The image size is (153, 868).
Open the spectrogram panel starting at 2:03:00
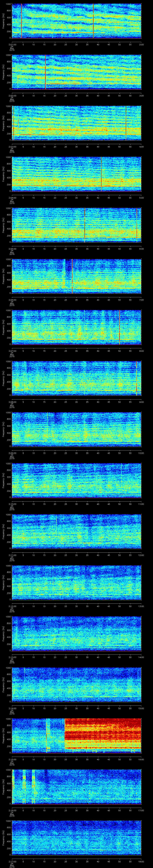(77, 123)
